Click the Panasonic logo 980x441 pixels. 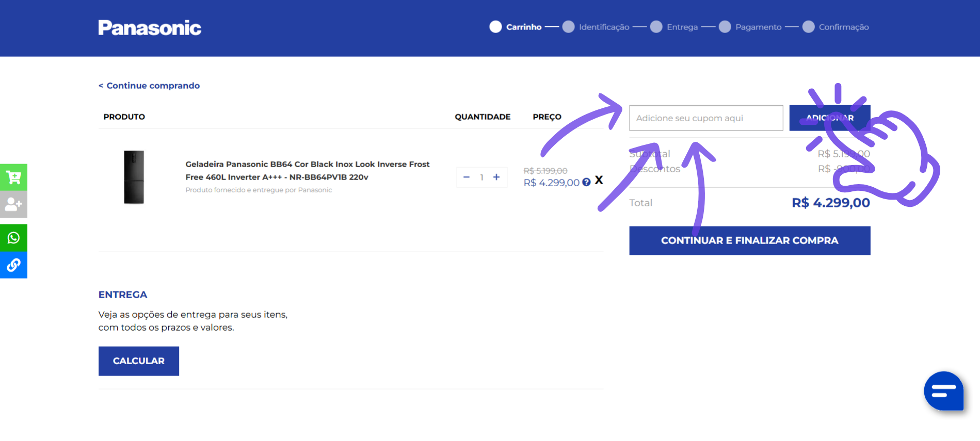(150, 28)
